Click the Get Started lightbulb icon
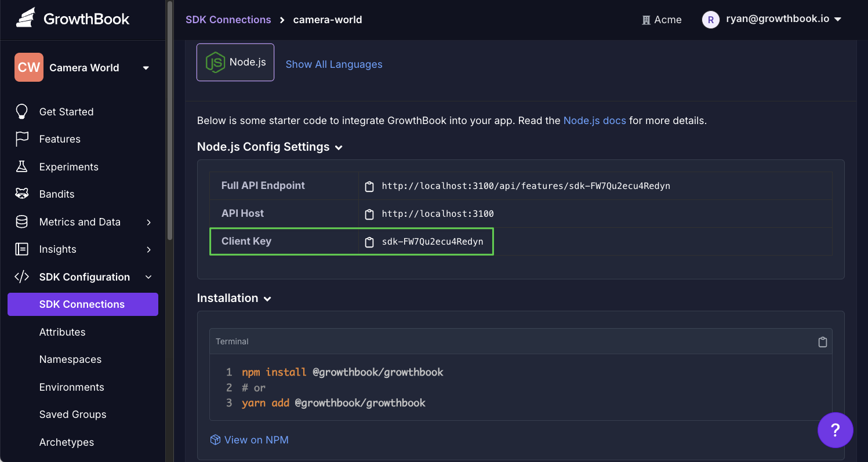Viewport: 868px width, 462px height. pyautogui.click(x=21, y=112)
